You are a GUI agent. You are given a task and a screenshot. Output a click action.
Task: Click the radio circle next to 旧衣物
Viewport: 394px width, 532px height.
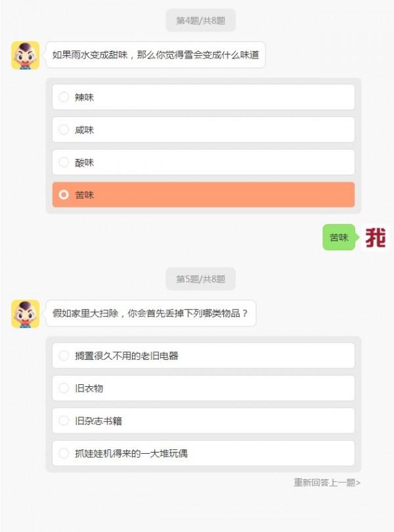[x=64, y=388]
